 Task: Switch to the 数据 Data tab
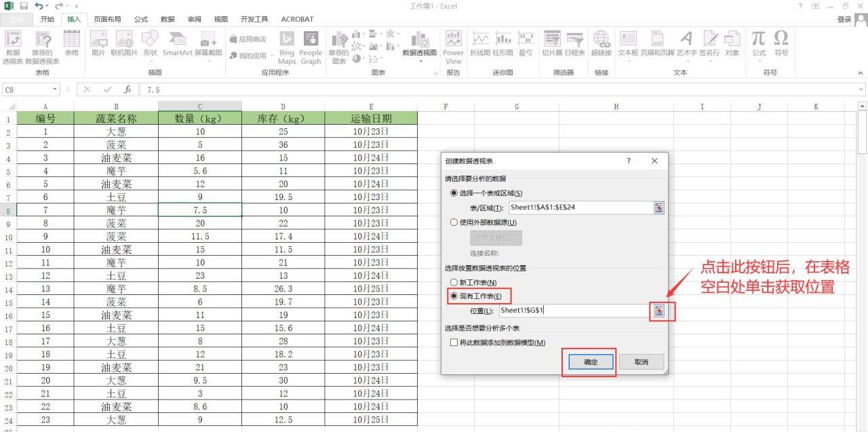pyautogui.click(x=167, y=19)
